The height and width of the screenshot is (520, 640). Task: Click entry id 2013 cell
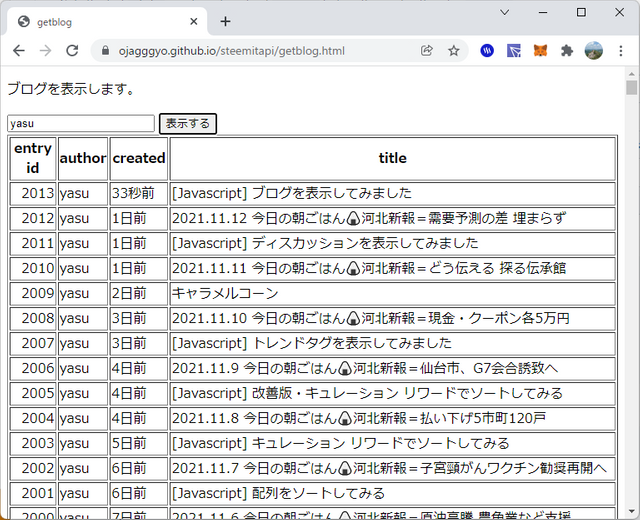click(33, 193)
